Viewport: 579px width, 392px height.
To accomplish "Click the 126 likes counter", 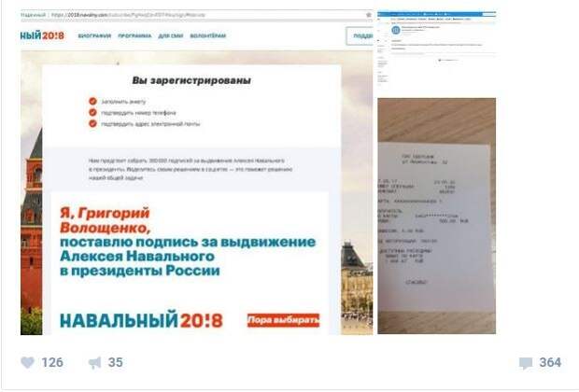I will pyautogui.click(x=52, y=362).
